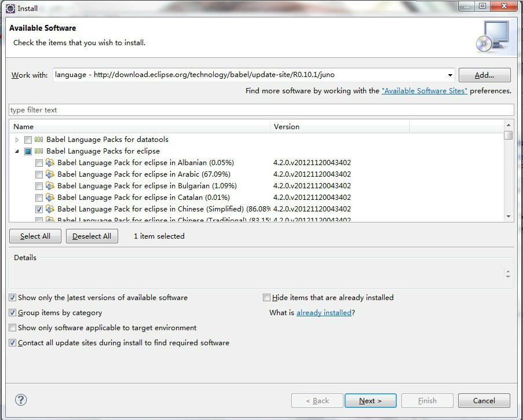Toggle the Babel Language Packs for eclipse checkbox

pos(28,151)
